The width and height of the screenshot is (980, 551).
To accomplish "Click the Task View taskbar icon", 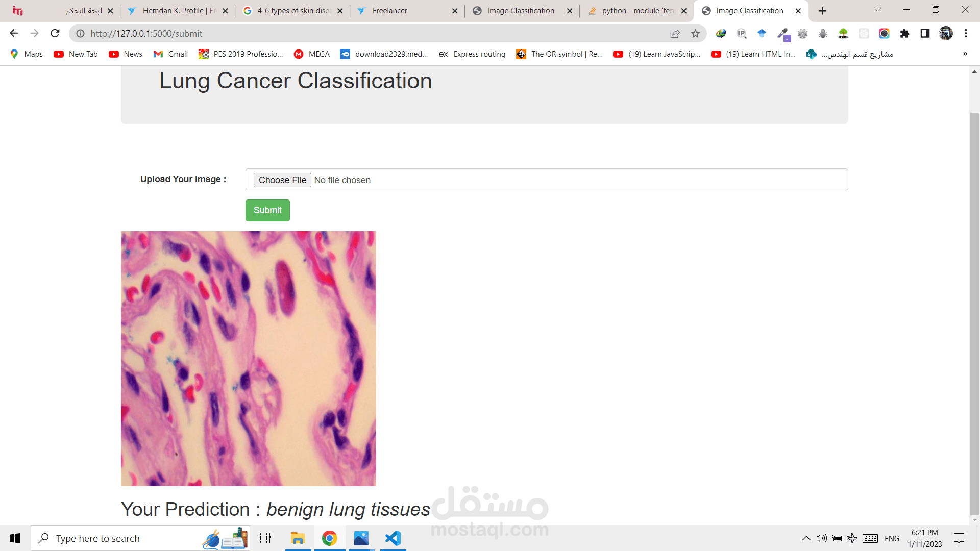I will 265,538.
